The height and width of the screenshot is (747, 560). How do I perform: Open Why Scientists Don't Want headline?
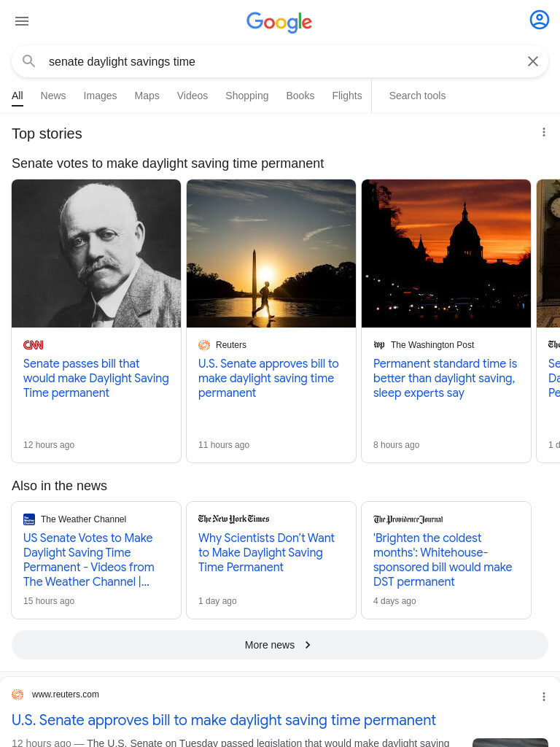click(266, 553)
